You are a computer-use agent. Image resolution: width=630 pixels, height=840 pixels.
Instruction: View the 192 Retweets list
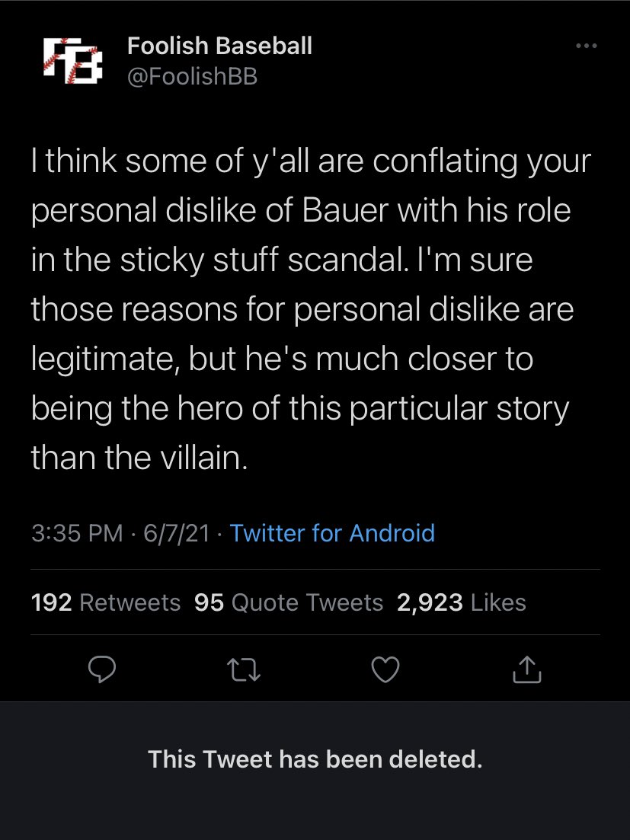pos(106,602)
